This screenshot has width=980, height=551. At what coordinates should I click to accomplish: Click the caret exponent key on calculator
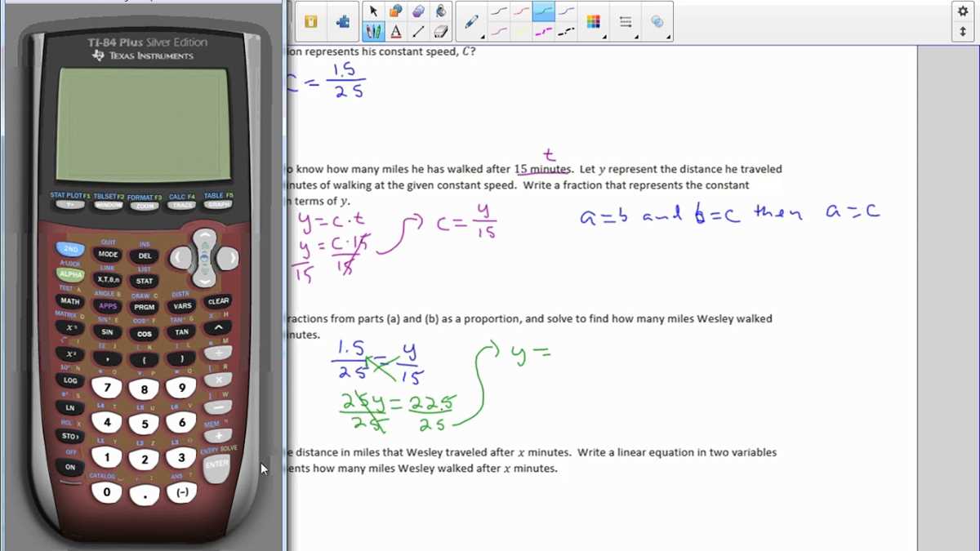pos(218,327)
